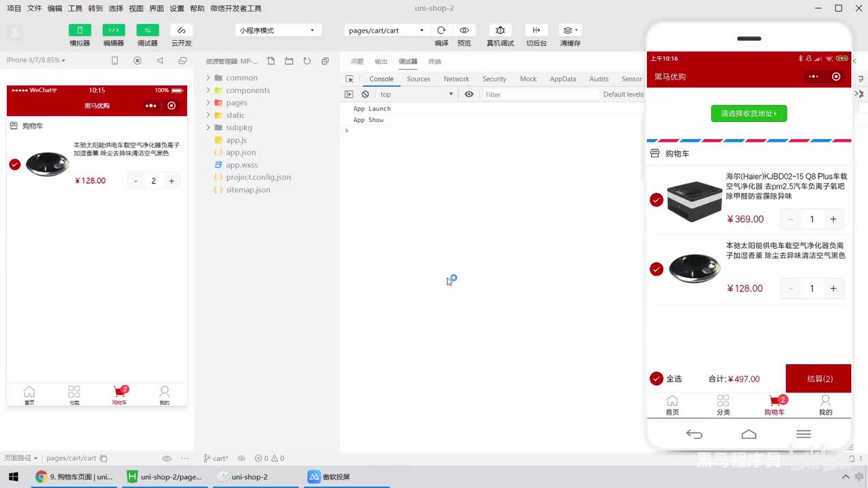Copy the pages/cart/cart page path
This screenshot has width=868, height=488.
pyautogui.click(x=104, y=458)
